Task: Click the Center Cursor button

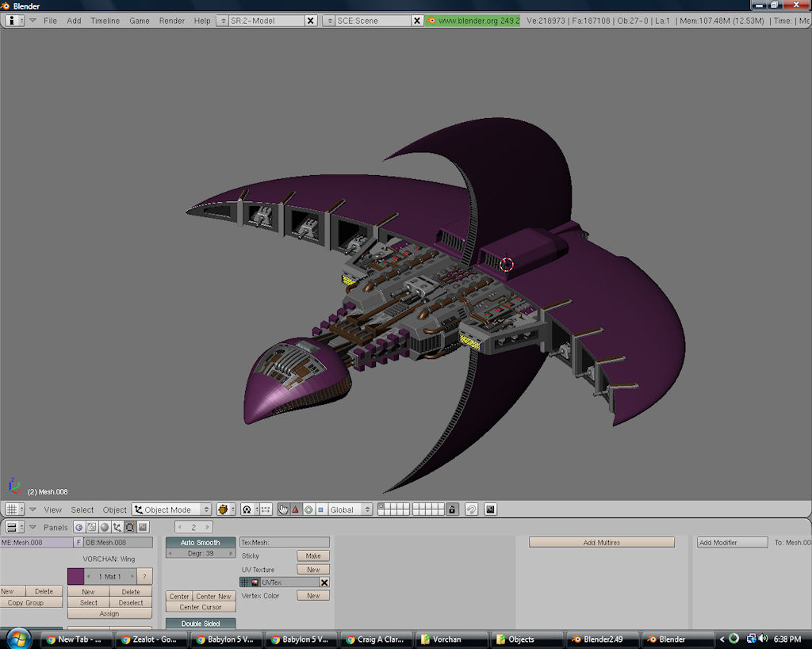Action: pos(201,607)
